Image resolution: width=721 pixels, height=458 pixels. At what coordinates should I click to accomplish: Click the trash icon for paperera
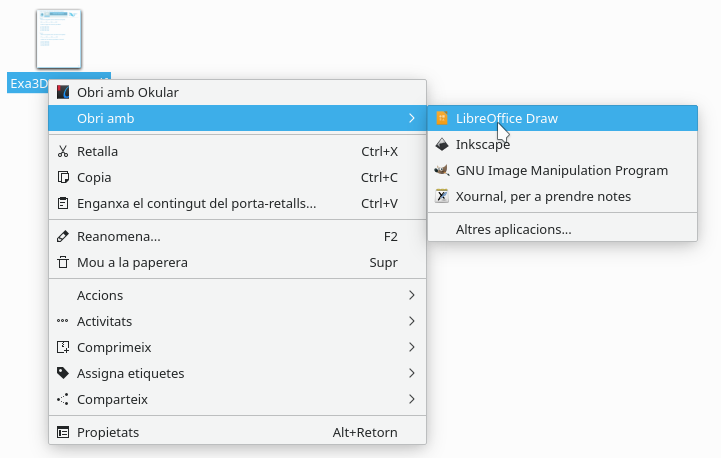63,263
